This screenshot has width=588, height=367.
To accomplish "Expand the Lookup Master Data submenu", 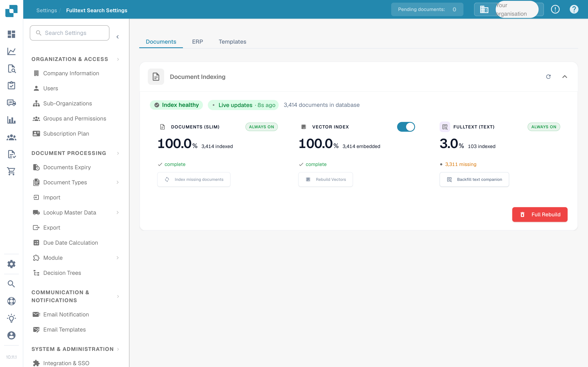I will 118,212.
